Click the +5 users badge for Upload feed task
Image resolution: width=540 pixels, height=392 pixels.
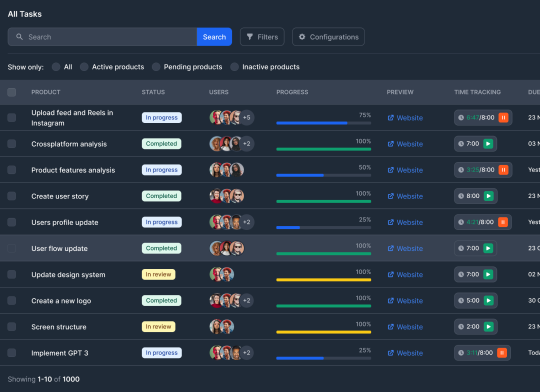(x=247, y=118)
